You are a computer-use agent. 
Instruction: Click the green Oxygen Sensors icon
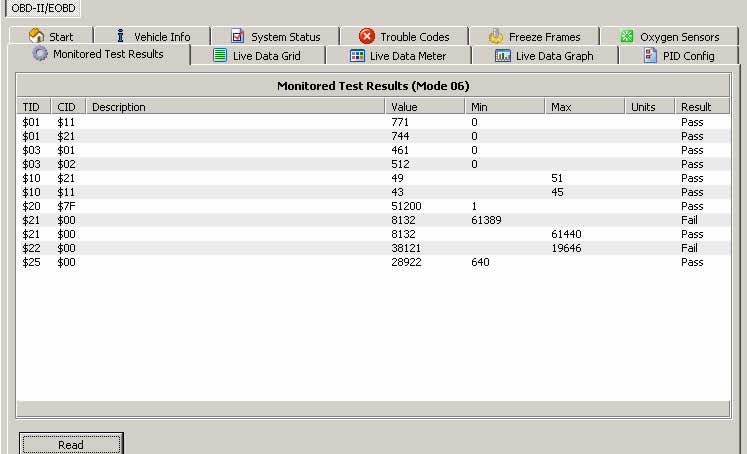click(627, 36)
